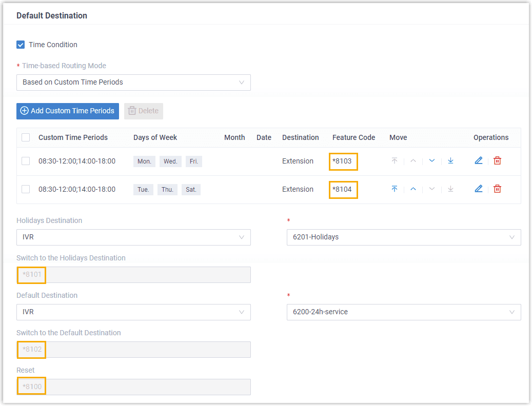The image size is (532, 406).
Task: Move the first time period to bottom
Action: point(450,160)
